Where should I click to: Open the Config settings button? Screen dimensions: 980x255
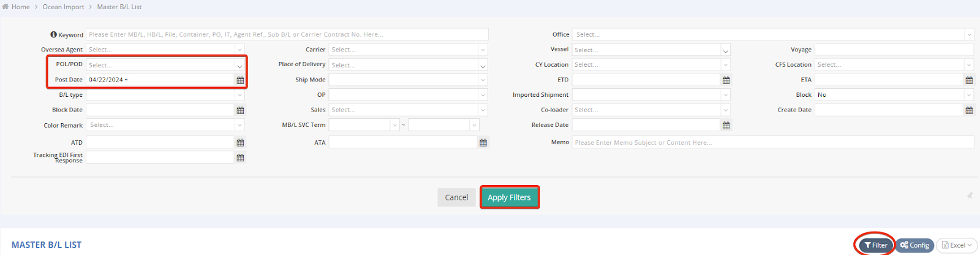tap(914, 245)
